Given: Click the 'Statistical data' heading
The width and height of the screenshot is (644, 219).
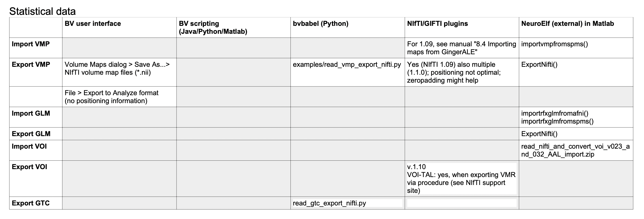Looking at the screenshot, I should pos(42,11).
